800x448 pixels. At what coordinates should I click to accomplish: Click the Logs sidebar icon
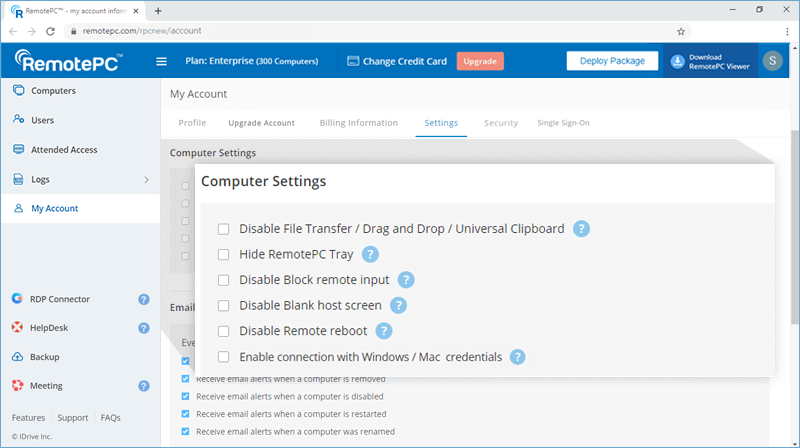[18, 179]
